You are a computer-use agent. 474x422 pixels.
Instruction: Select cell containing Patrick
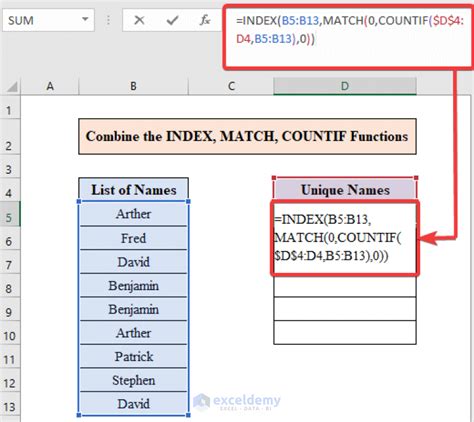coord(134,356)
